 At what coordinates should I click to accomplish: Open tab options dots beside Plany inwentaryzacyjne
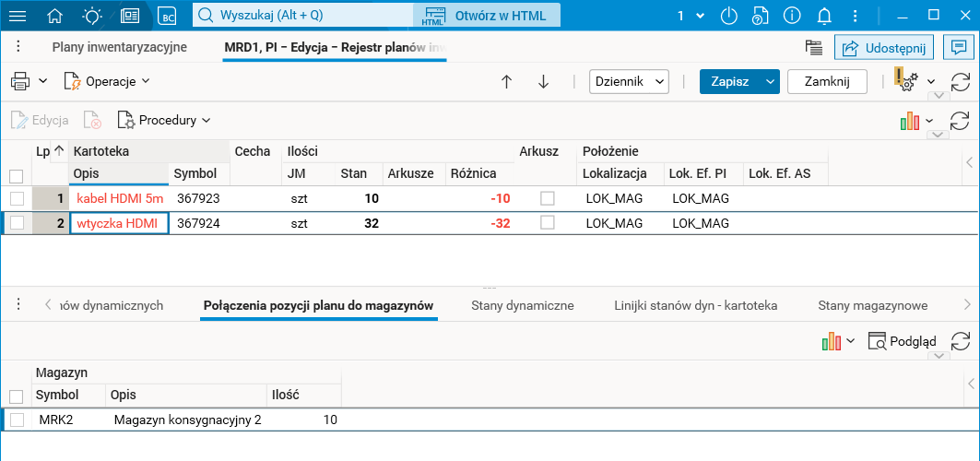pos(18,47)
